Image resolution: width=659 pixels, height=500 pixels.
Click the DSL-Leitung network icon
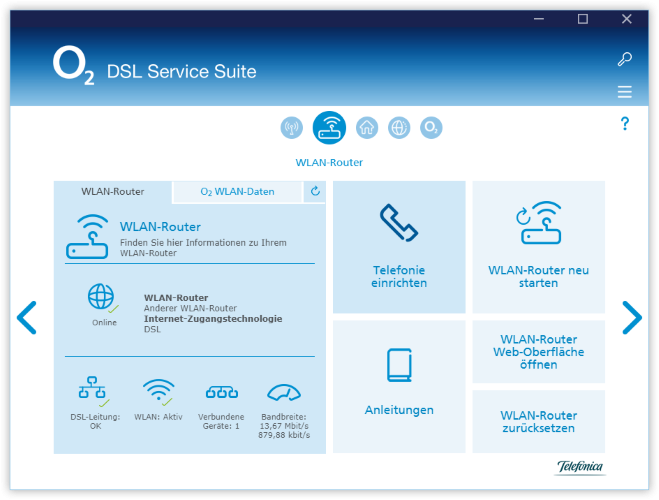pyautogui.click(x=93, y=391)
